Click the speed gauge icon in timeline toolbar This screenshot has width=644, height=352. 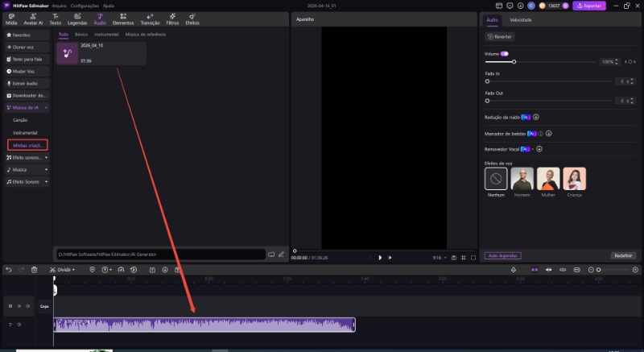121,270
